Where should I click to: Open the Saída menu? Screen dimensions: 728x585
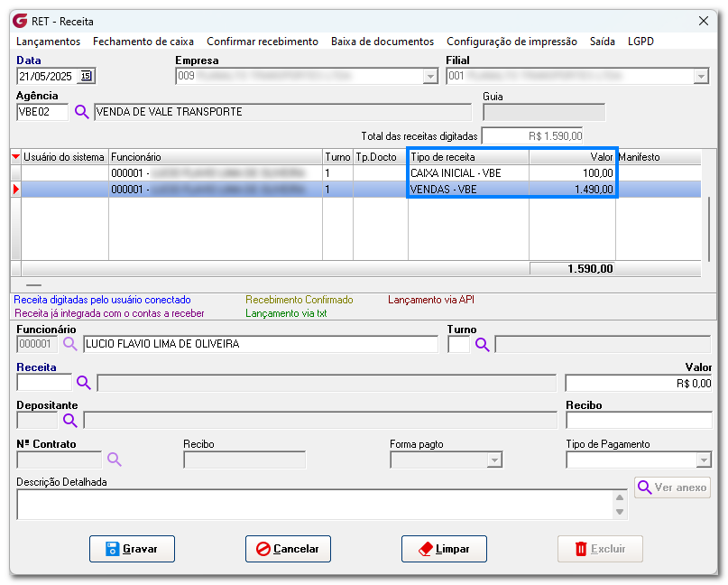[603, 42]
